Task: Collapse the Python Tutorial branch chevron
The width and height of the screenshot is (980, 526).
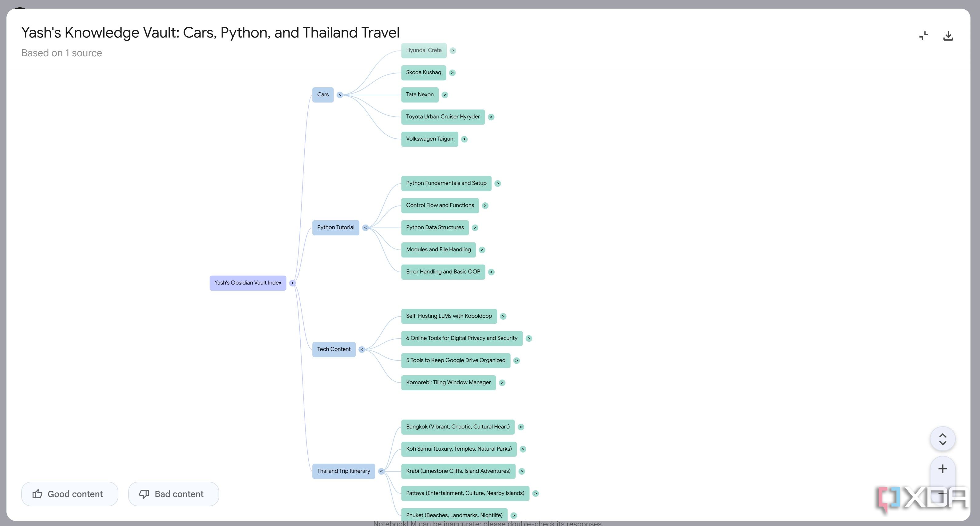Action: (x=365, y=228)
